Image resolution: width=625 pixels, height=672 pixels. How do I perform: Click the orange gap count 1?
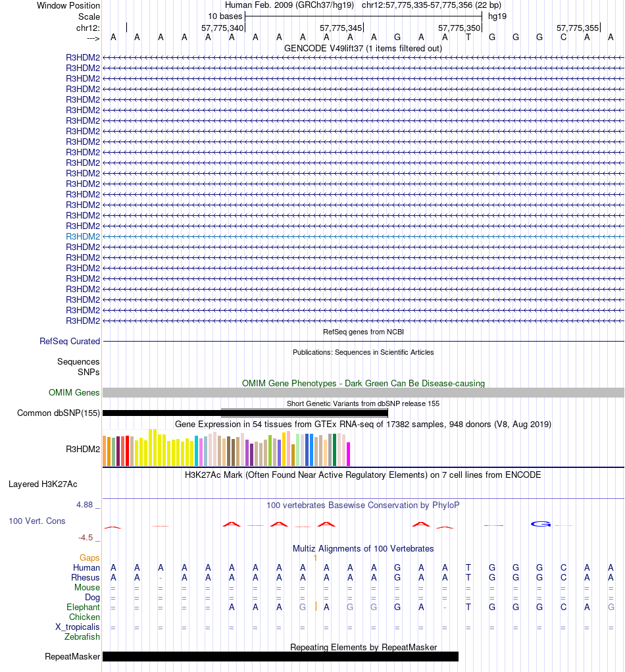tap(315, 558)
